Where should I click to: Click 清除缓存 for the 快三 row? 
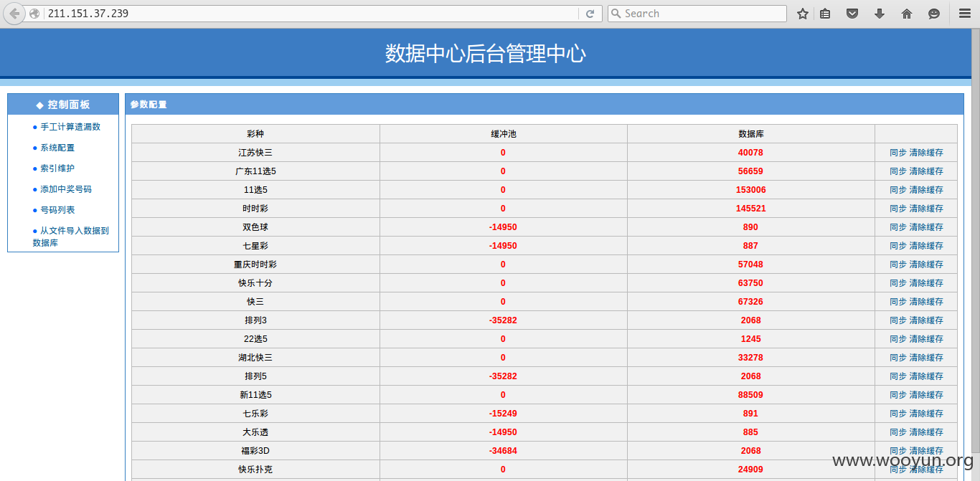click(926, 302)
